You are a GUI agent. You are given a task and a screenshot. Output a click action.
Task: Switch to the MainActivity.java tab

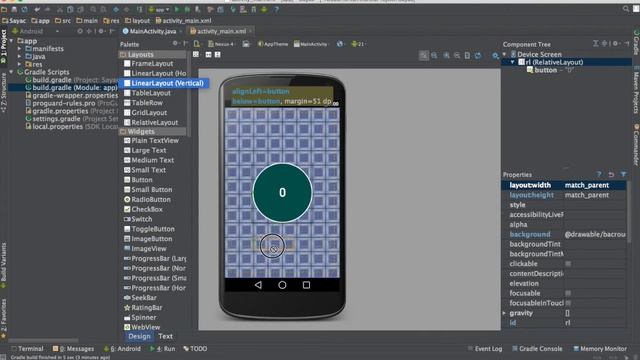pos(152,31)
